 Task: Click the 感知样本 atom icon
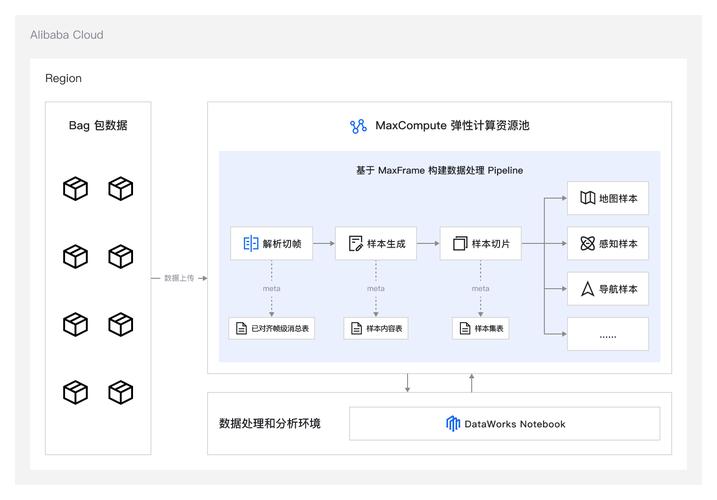tap(588, 243)
